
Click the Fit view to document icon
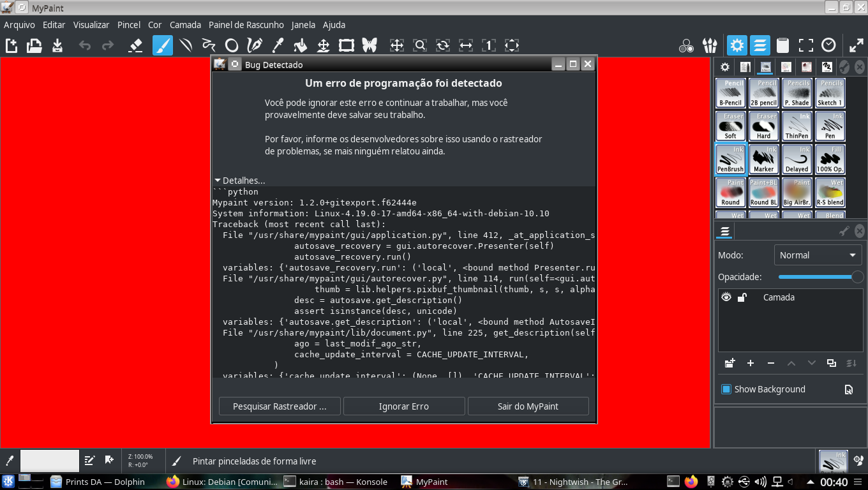tap(512, 45)
